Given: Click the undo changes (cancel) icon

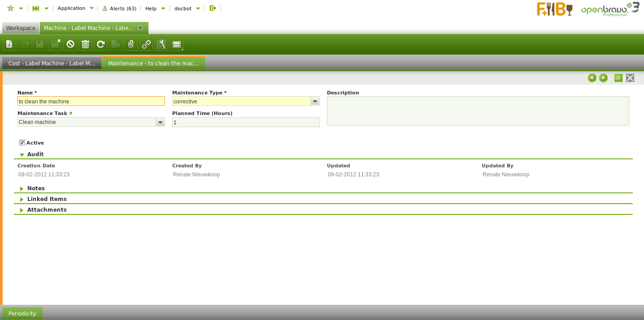Looking at the screenshot, I should click(x=70, y=44).
